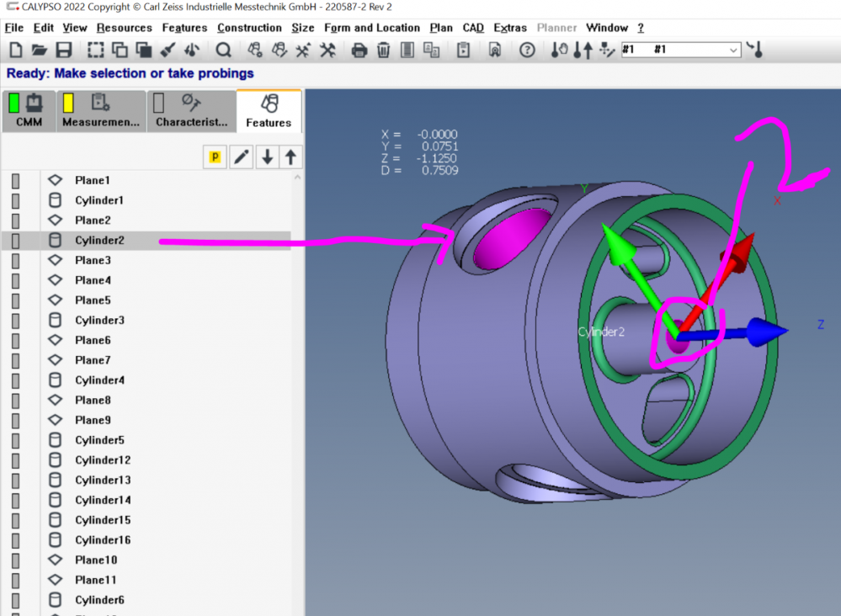841x616 pixels.
Task: Switch to the Characteristics tab
Action: click(191, 111)
